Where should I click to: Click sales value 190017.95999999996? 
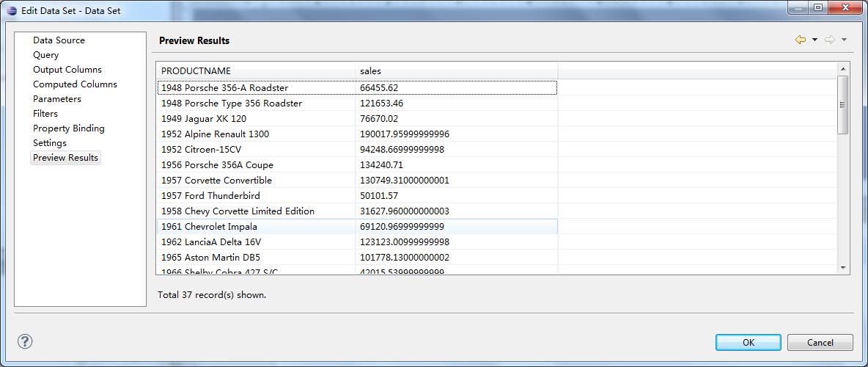pyautogui.click(x=405, y=134)
